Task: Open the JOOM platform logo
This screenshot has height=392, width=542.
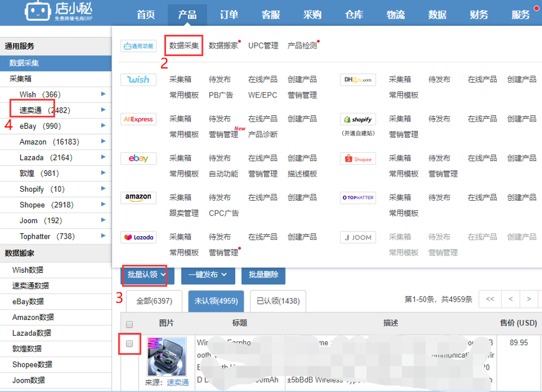Action: [x=358, y=237]
